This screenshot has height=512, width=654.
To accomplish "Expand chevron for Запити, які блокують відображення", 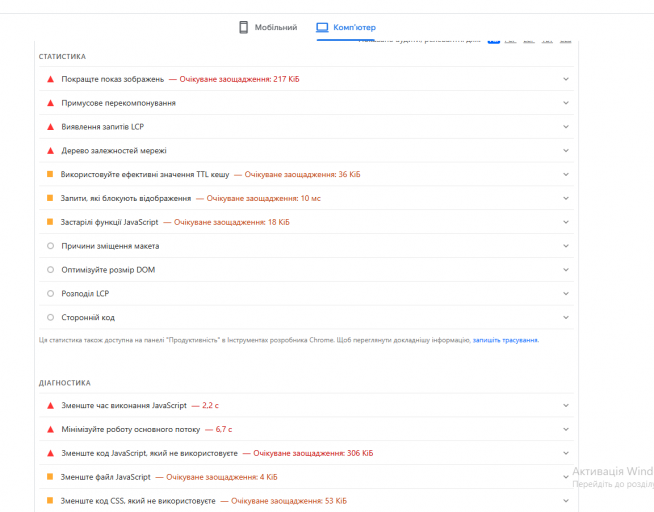I will click(566, 198).
